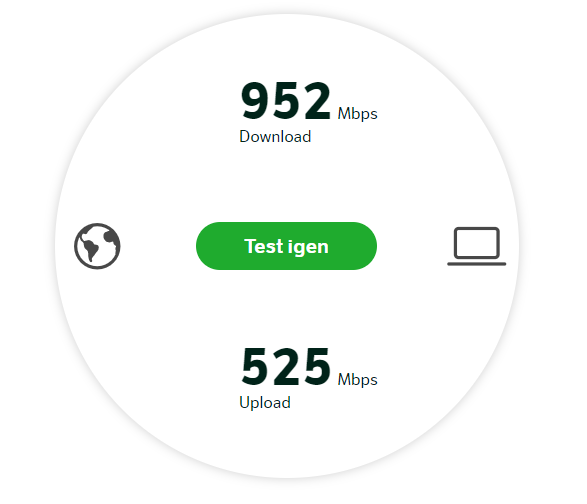The width and height of the screenshot is (587, 504).
Task: Click the Mbps unit beside 525
Action: tap(358, 380)
